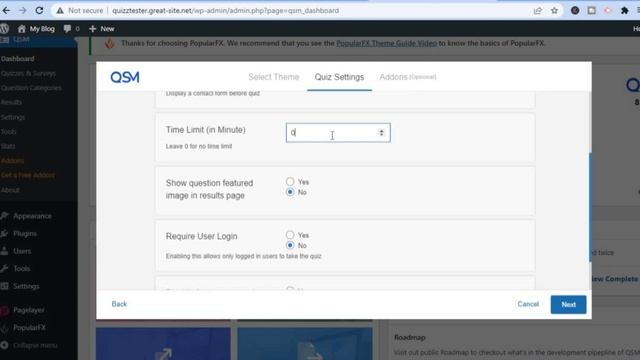The width and height of the screenshot is (640, 360).
Task: Open comments bubble in admin bar
Action: click(71, 29)
